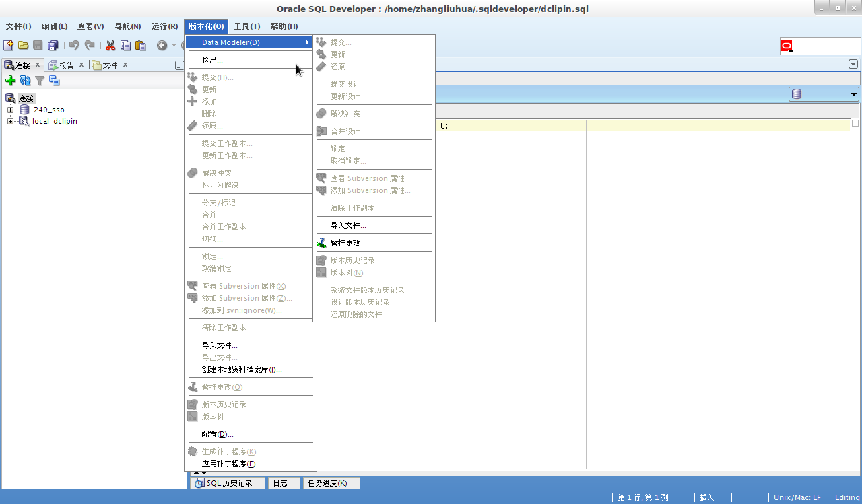
Task: Choose 暂挂更改 in the Data Modeler submenu
Action: coord(374,243)
